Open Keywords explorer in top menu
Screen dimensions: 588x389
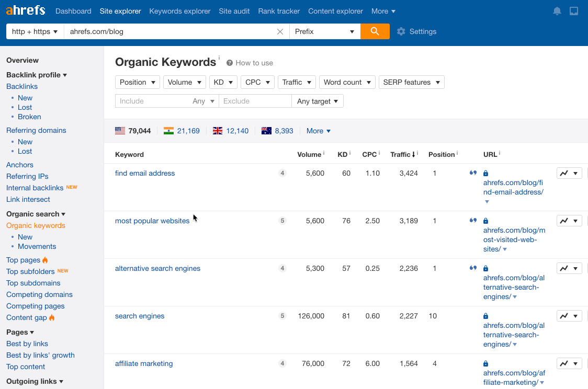click(x=179, y=11)
